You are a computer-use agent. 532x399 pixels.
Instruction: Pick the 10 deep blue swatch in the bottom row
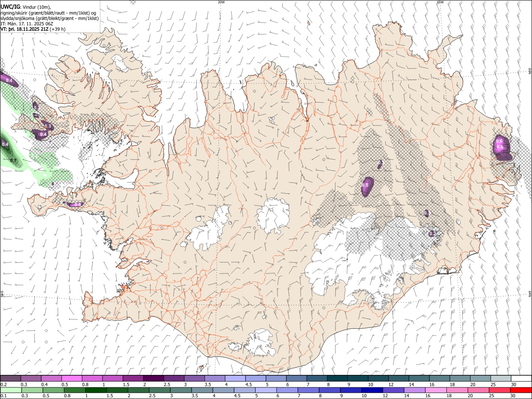point(372,390)
